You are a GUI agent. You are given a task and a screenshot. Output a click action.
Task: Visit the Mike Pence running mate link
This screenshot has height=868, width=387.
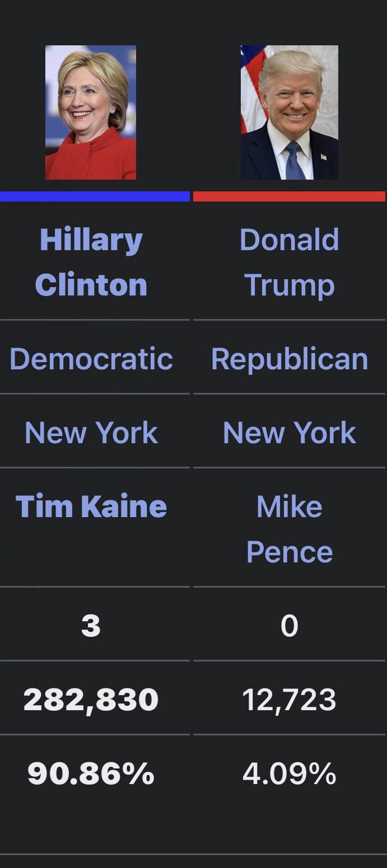tap(290, 529)
